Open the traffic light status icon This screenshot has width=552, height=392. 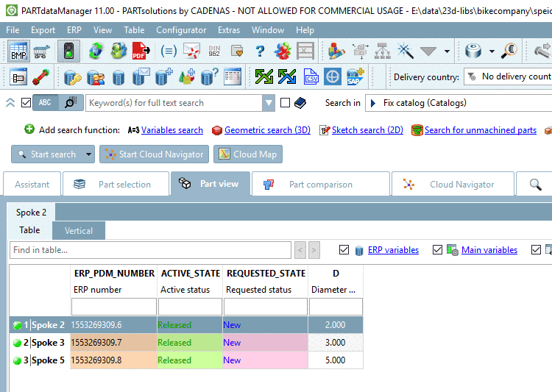68,51
